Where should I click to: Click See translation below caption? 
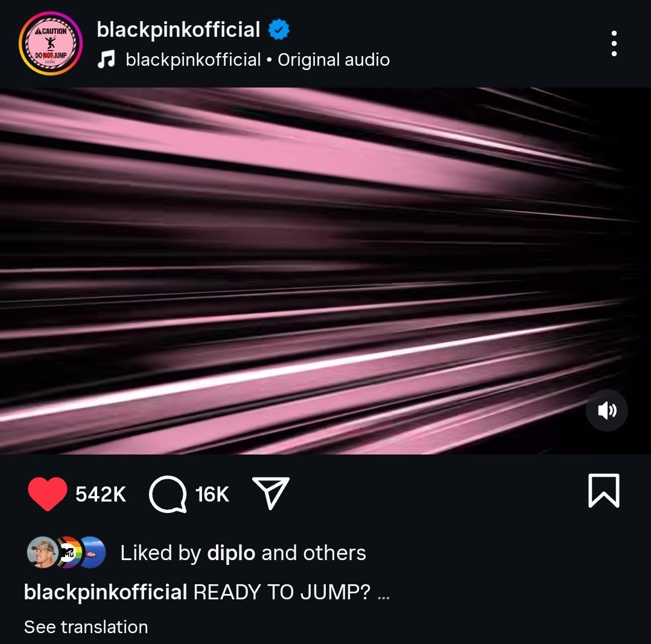[x=86, y=627]
